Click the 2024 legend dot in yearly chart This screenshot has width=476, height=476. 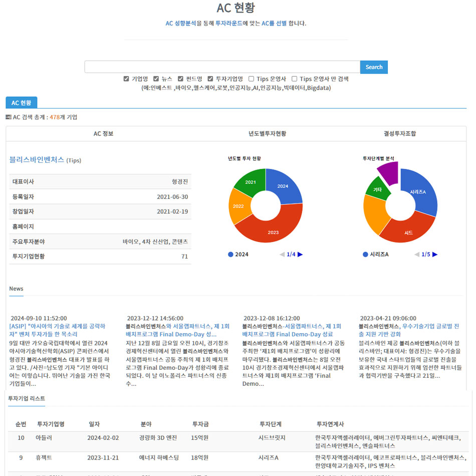[x=230, y=255]
